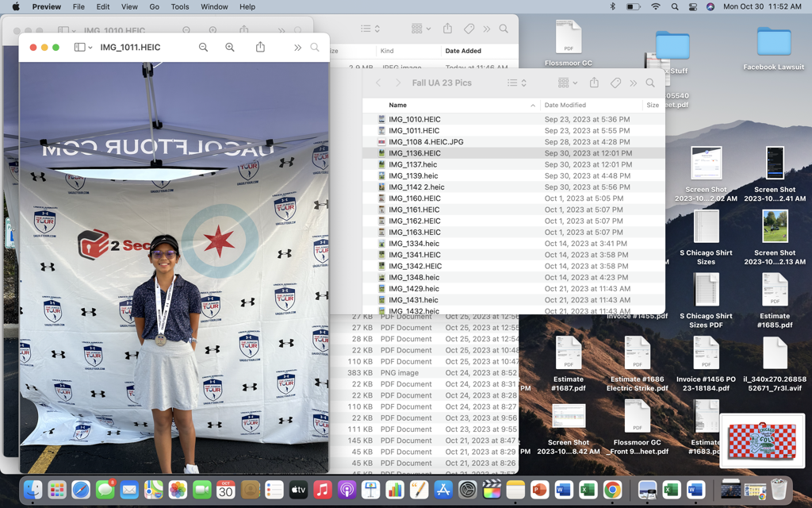Screen dimensions: 812x508
Task: Click search icon in the back Finder window
Action: (x=504, y=29)
